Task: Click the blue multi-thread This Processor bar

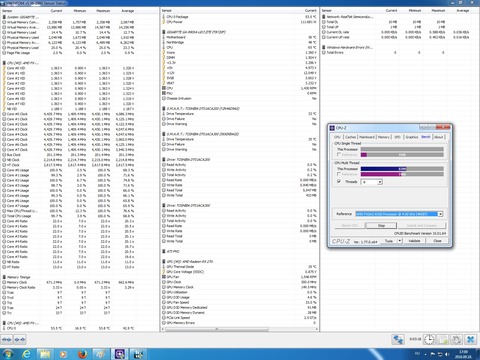Action: (402, 169)
